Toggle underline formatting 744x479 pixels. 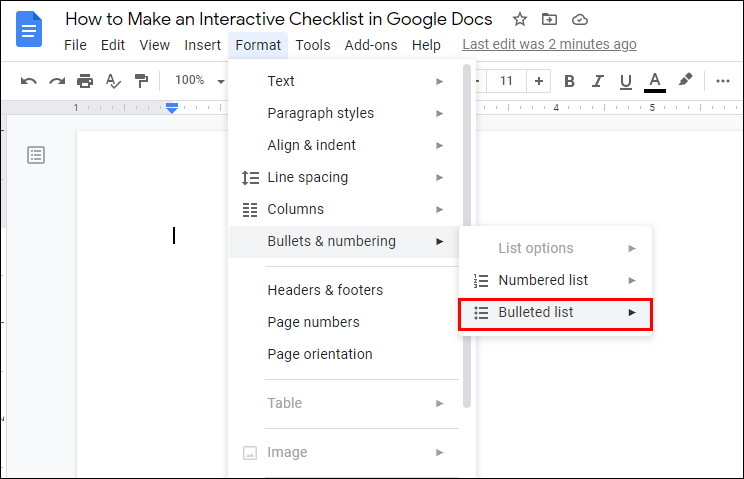626,81
